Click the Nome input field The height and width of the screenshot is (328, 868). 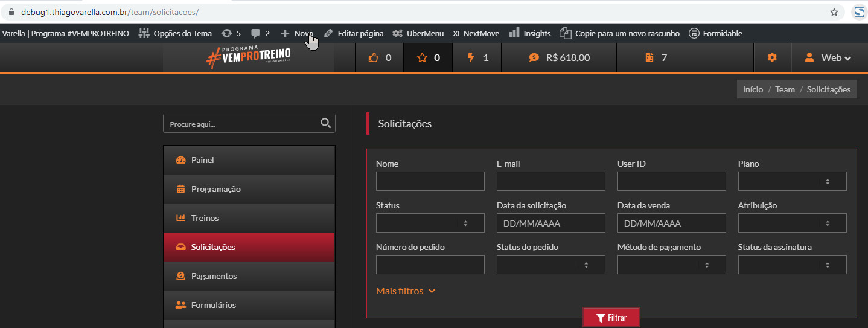click(430, 181)
